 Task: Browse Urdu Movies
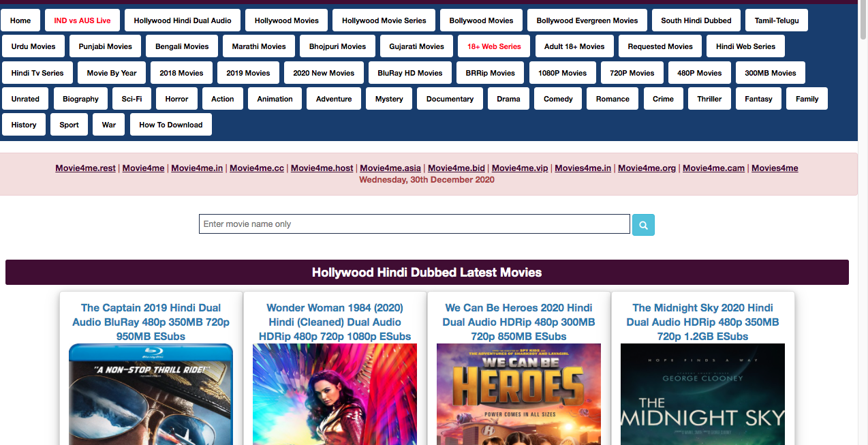tap(33, 46)
